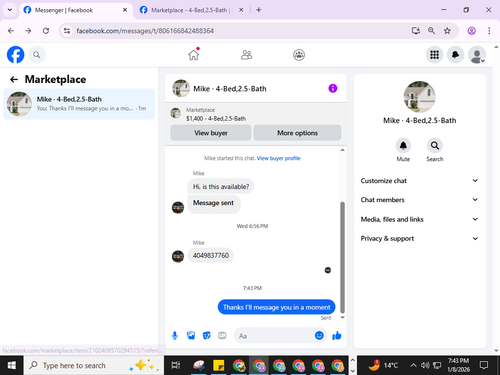Expand the Privacy & support section

(x=419, y=238)
